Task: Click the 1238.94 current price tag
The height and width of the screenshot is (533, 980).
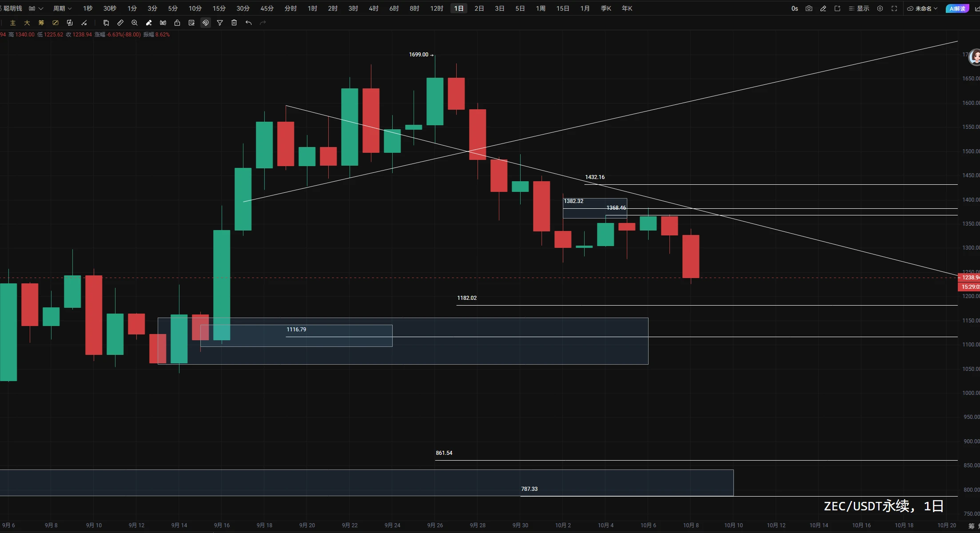Action: (969, 278)
